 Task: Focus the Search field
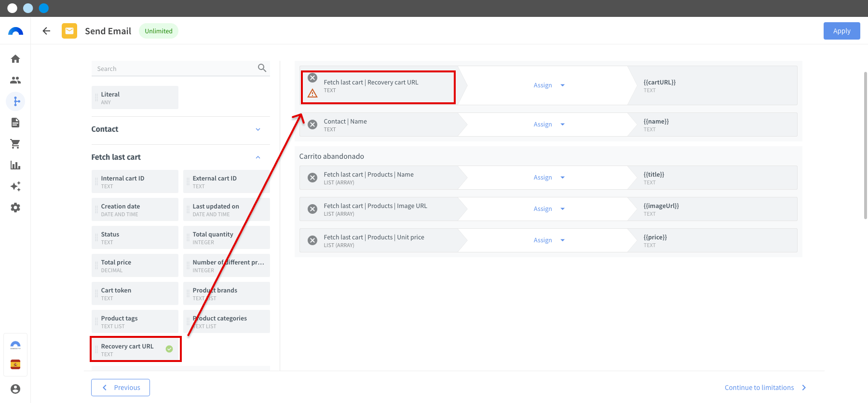tap(174, 69)
